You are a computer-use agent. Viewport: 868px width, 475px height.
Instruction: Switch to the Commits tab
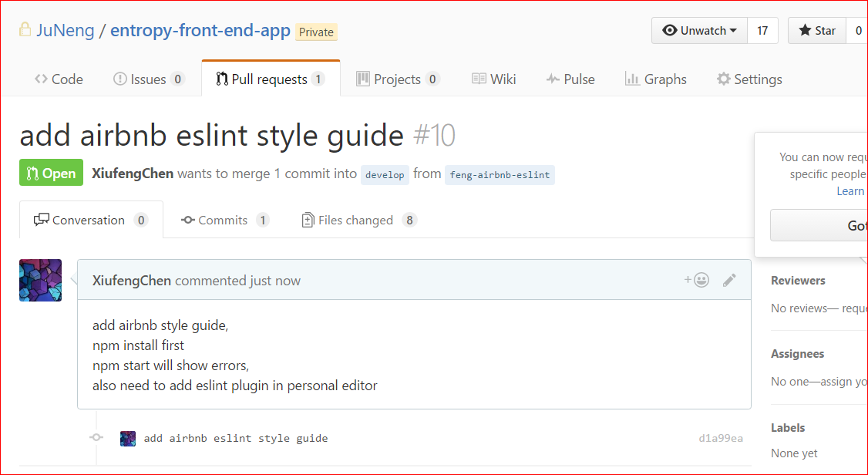(225, 220)
